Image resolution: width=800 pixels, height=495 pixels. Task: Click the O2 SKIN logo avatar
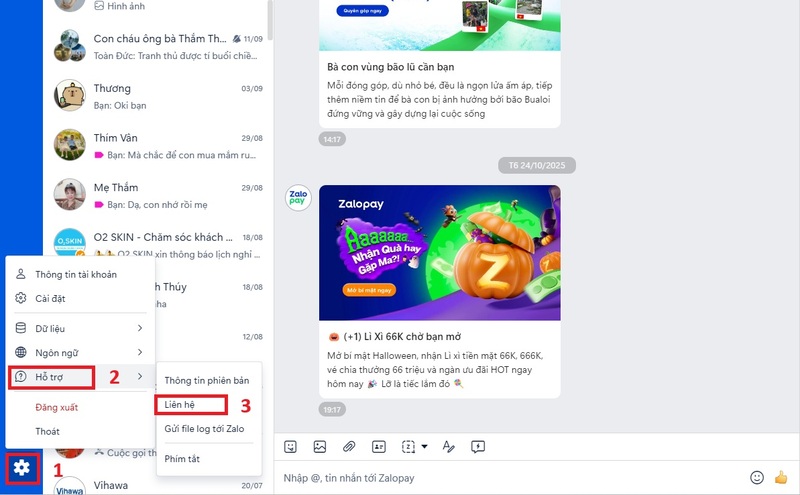click(69, 242)
